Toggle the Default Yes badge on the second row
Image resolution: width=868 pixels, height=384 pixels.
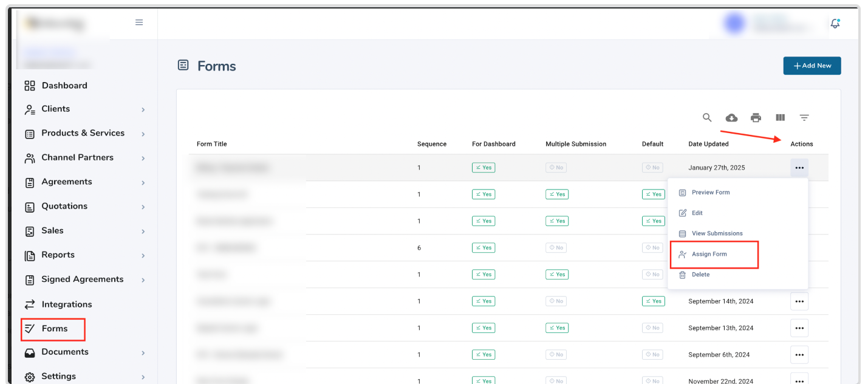(653, 194)
